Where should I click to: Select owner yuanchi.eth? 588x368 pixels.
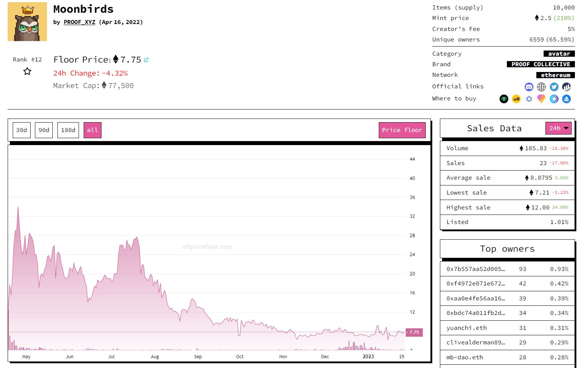(x=507, y=328)
